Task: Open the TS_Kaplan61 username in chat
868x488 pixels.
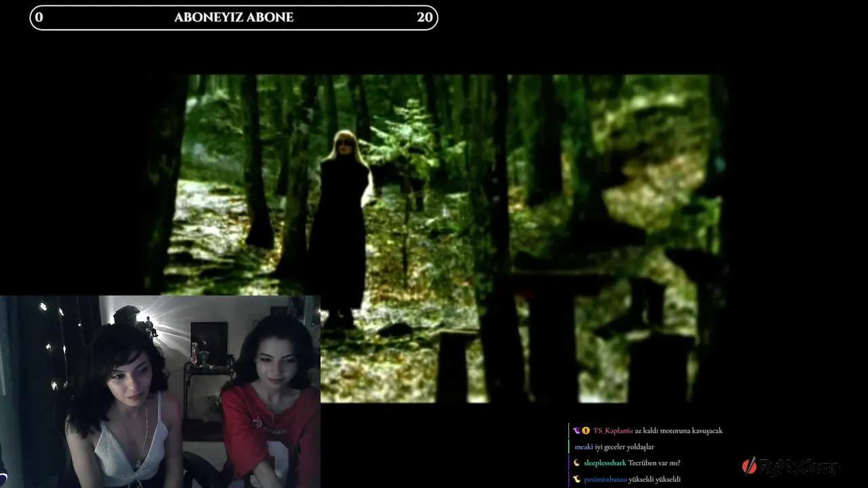Action: click(x=612, y=430)
